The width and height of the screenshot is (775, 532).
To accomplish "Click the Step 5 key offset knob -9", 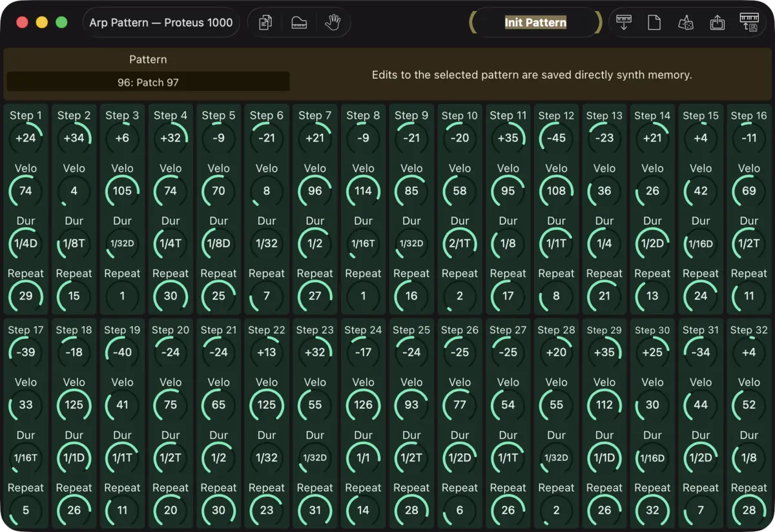I will (x=219, y=138).
